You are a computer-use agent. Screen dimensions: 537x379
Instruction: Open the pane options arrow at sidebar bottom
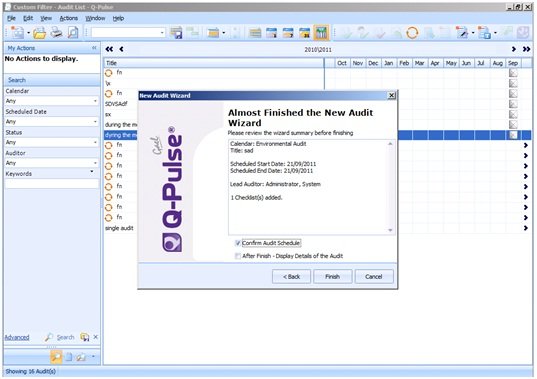click(93, 356)
